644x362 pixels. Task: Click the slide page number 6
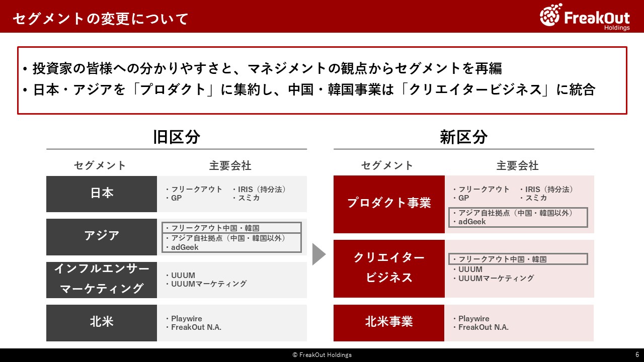(637, 354)
